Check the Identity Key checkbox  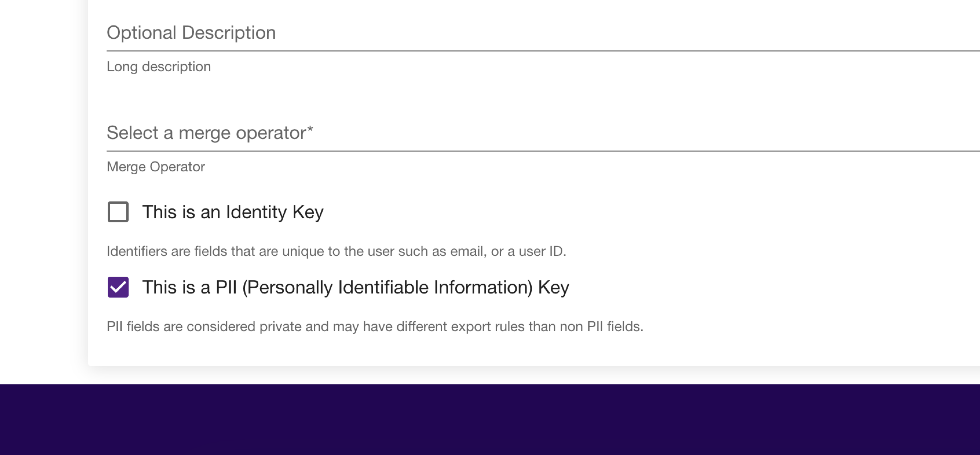click(x=118, y=212)
